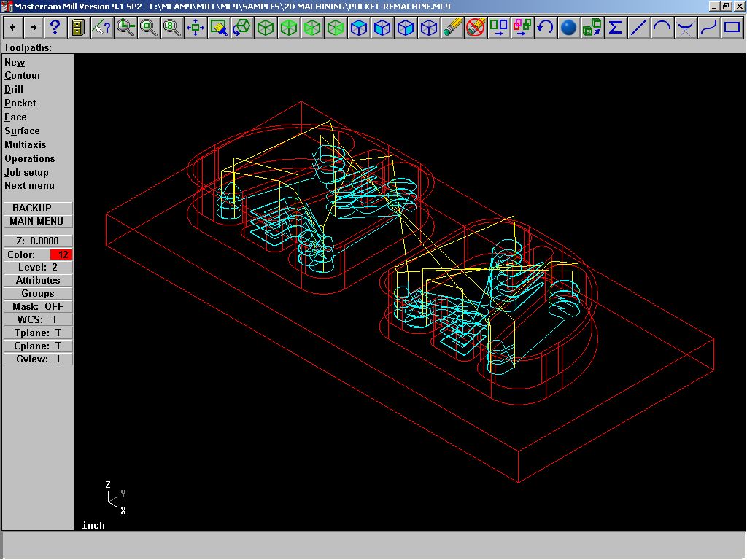Open Operations from the Toolpaths menu
The image size is (747, 560).
click(x=29, y=158)
